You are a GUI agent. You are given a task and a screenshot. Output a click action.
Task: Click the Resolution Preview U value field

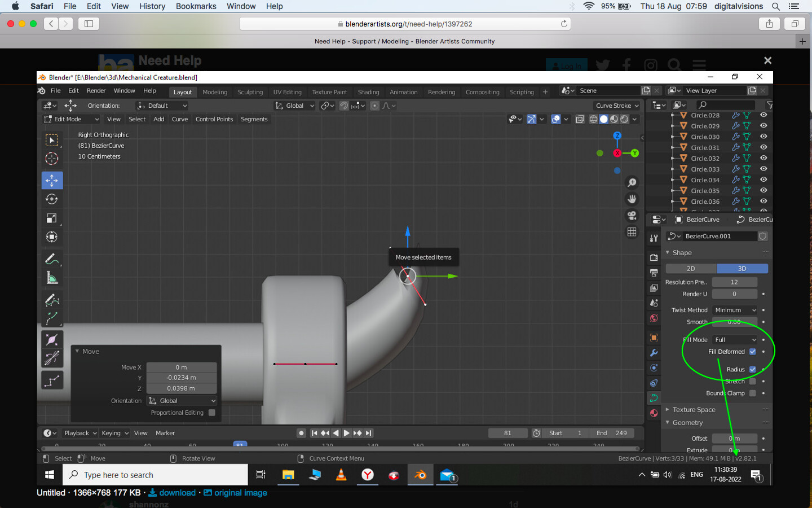point(734,282)
